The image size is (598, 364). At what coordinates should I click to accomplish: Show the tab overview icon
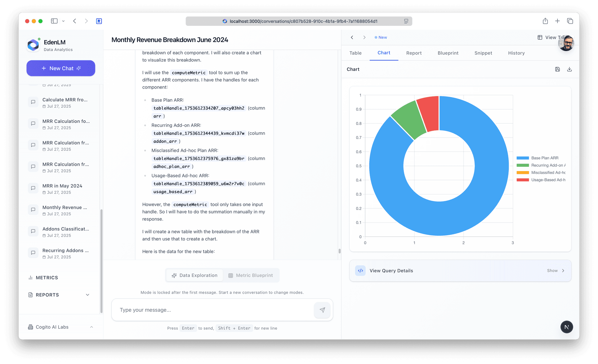570,21
